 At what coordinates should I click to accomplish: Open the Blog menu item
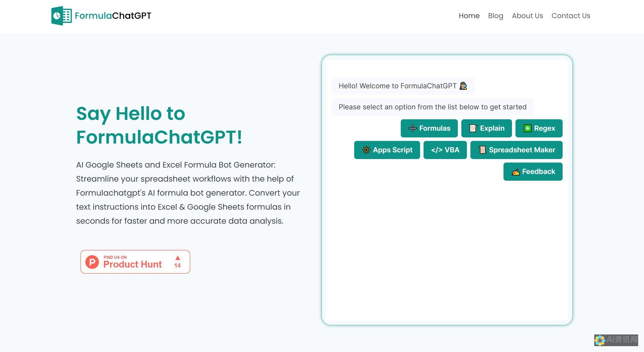tap(496, 15)
